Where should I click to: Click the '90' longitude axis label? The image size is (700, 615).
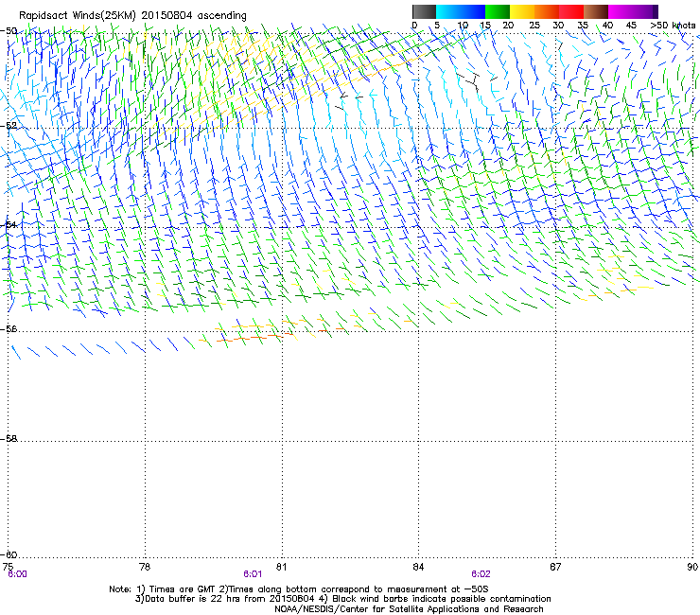[x=692, y=567]
